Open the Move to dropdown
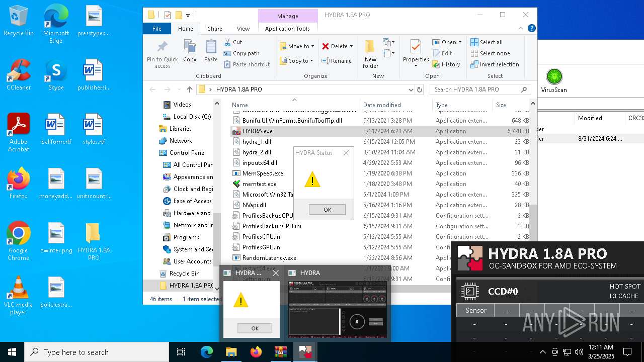This screenshot has width=644, height=362. [x=297, y=46]
